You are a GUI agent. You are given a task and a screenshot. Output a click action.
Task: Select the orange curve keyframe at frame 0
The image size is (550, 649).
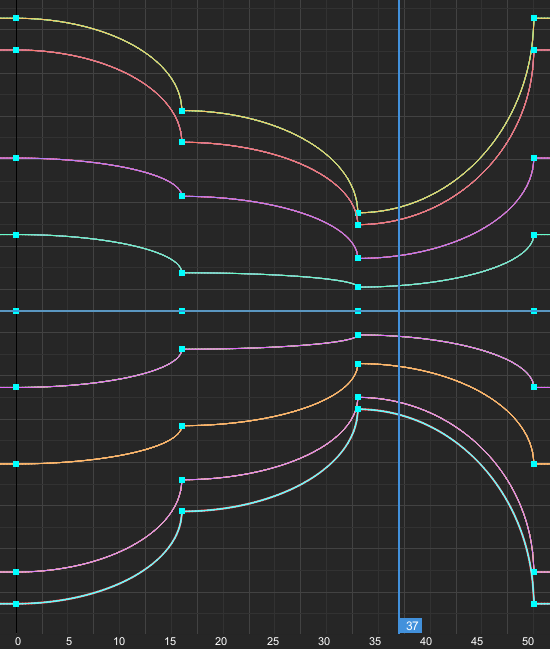point(16,464)
